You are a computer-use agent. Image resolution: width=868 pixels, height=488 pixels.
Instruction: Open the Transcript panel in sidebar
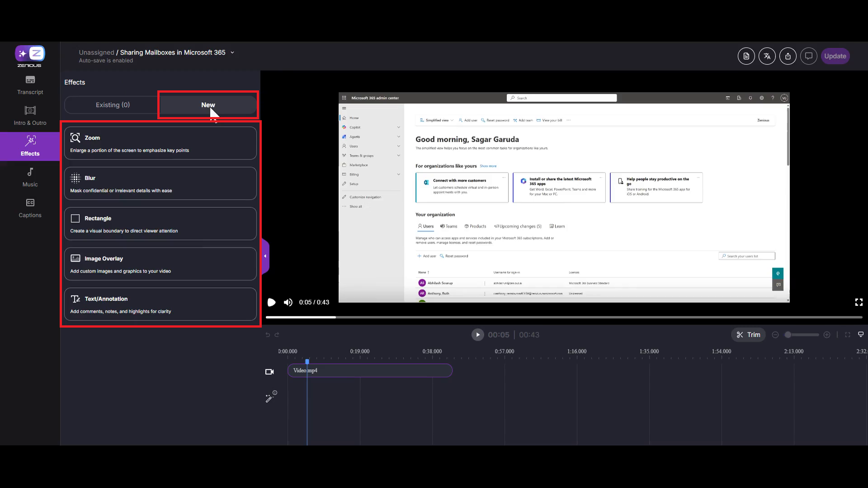pyautogui.click(x=30, y=85)
